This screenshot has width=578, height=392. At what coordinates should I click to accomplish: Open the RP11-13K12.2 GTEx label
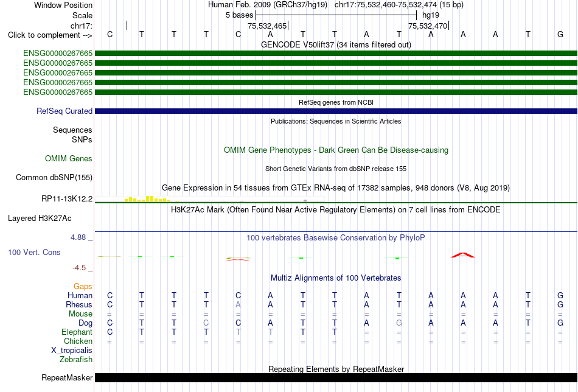click(67, 199)
